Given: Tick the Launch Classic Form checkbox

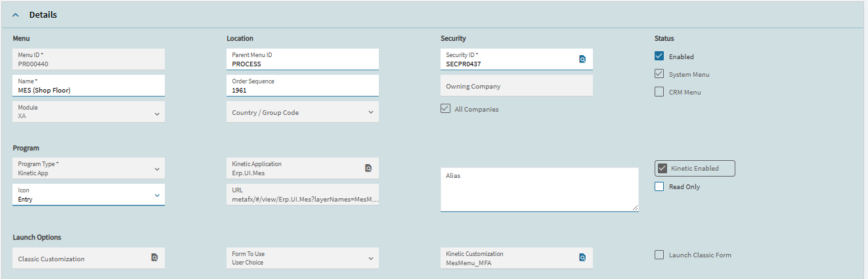Looking at the screenshot, I should pyautogui.click(x=659, y=255).
